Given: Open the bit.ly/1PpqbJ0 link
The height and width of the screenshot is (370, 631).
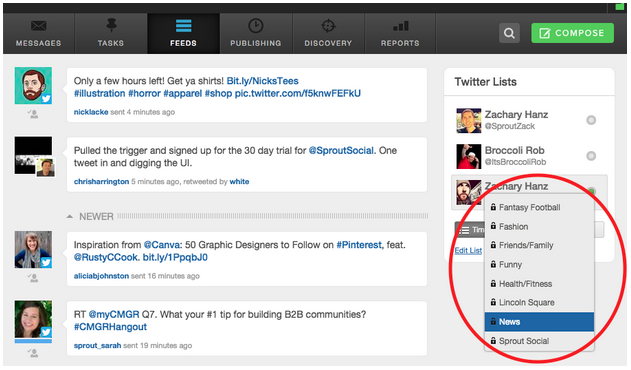Looking at the screenshot, I should 175,257.
